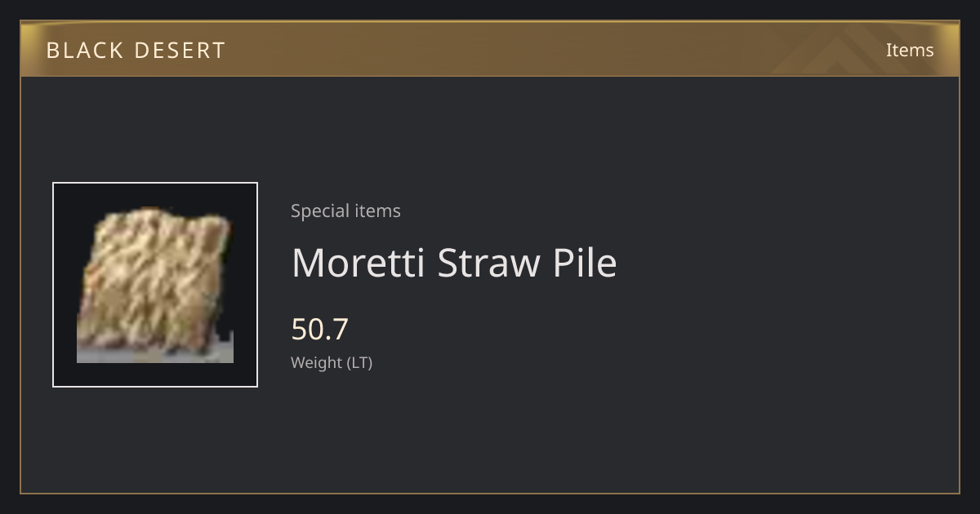Screen dimensions: 980x514
Task: Click the Weight (LT) label
Action: click(x=332, y=362)
